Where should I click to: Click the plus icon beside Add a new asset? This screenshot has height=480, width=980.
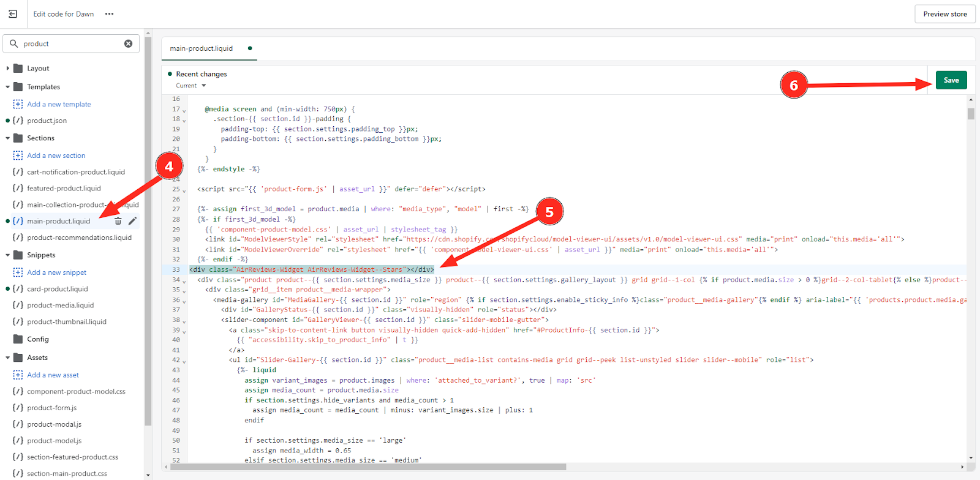(x=18, y=375)
